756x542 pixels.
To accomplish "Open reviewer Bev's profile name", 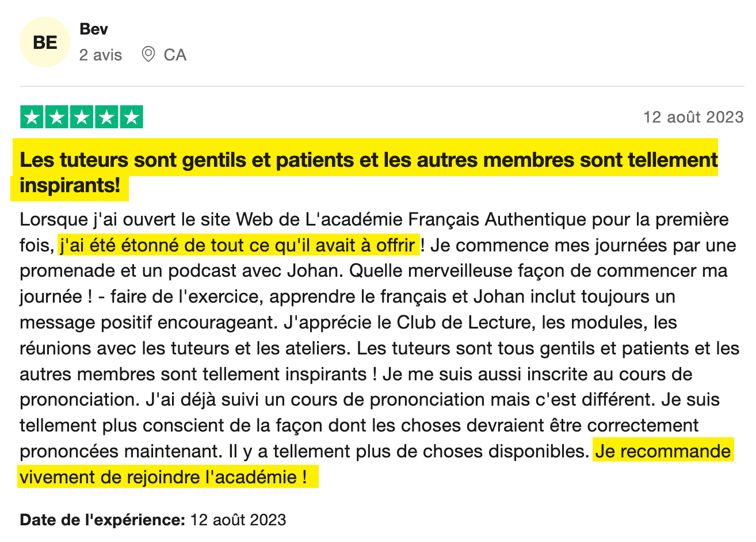I will coord(94,29).
